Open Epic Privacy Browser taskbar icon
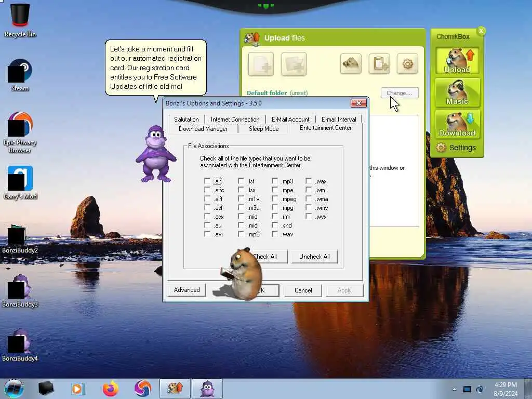This screenshot has width=532, height=399. tap(143, 389)
